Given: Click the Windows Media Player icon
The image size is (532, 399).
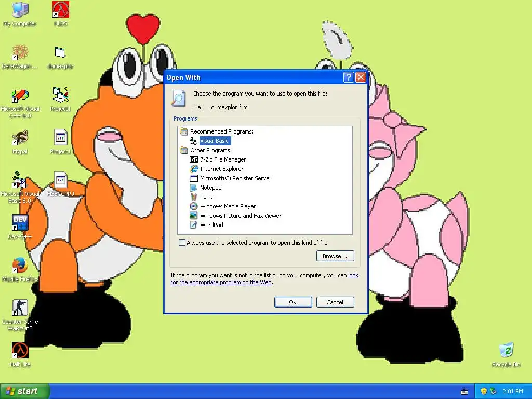Looking at the screenshot, I should (194, 206).
